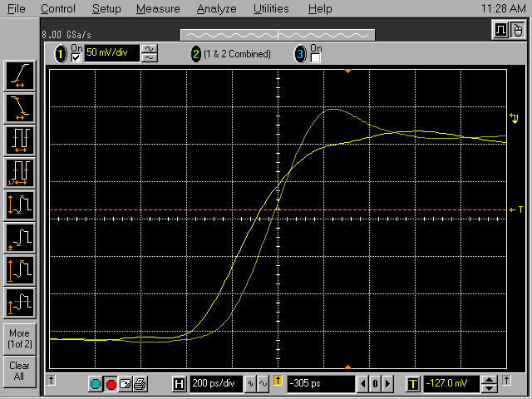Screen dimensions: 532x399
Task: Click the bottom orange time reference marker
Action: (347, 367)
